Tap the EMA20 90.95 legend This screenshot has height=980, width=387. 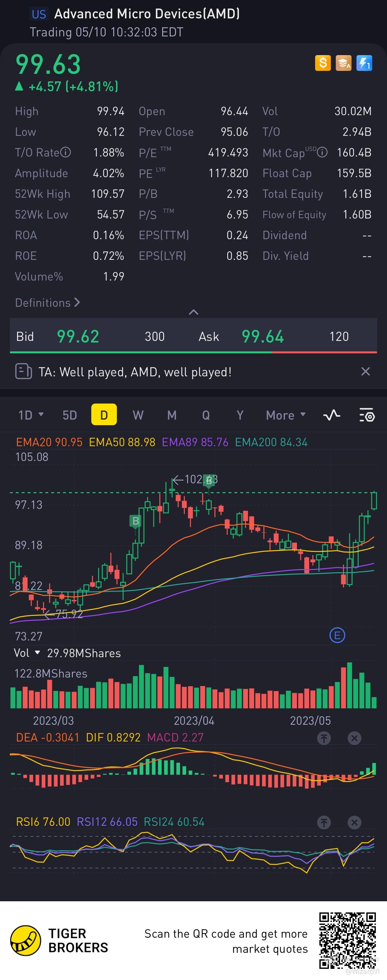pos(49,442)
